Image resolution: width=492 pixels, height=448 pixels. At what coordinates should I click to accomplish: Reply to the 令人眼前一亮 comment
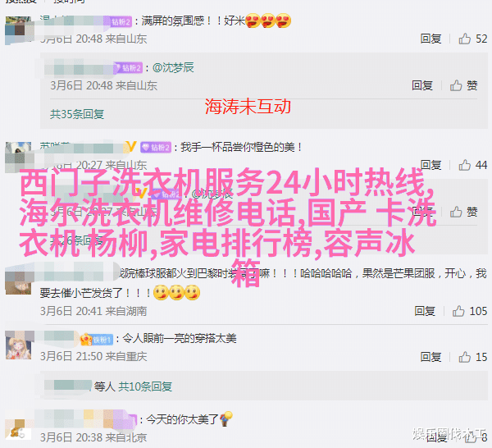[430, 357]
